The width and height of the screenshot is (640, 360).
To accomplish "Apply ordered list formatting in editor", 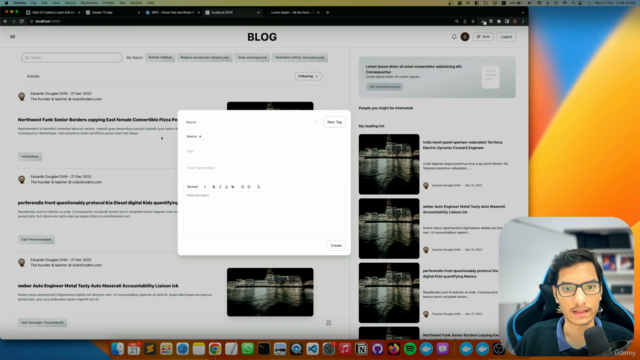I will point(242,187).
